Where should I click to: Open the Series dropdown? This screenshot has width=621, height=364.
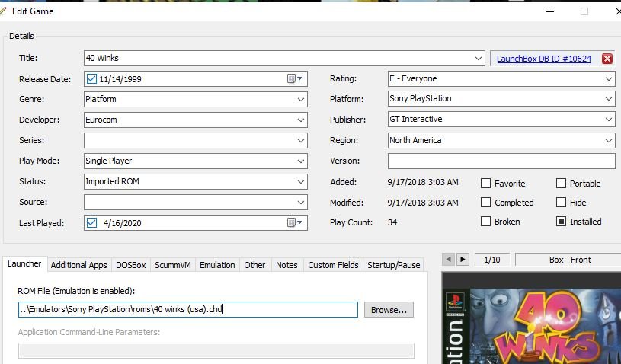301,140
